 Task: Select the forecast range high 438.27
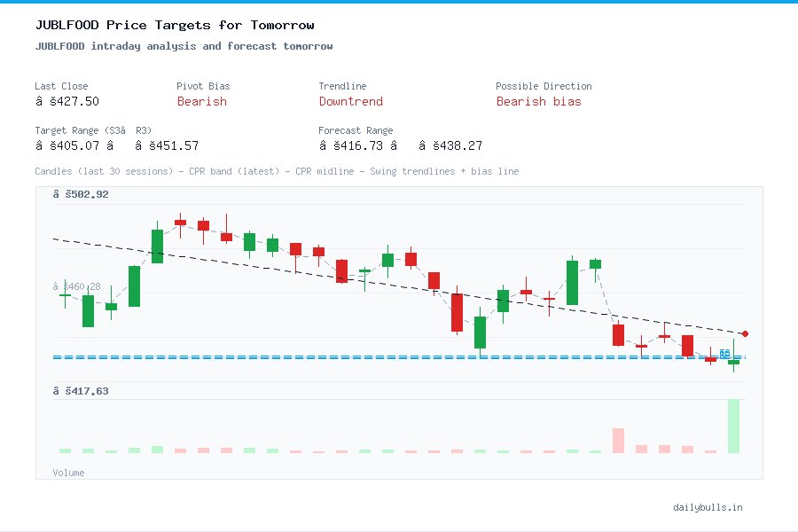pos(450,145)
